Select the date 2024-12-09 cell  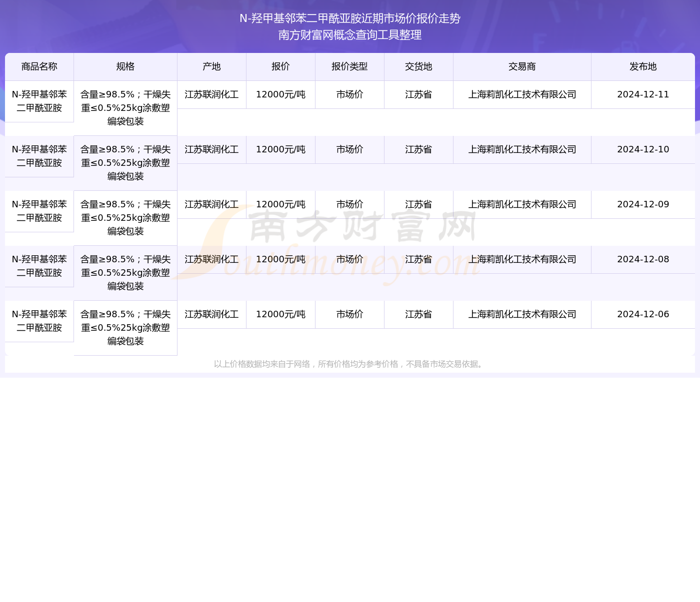point(643,204)
